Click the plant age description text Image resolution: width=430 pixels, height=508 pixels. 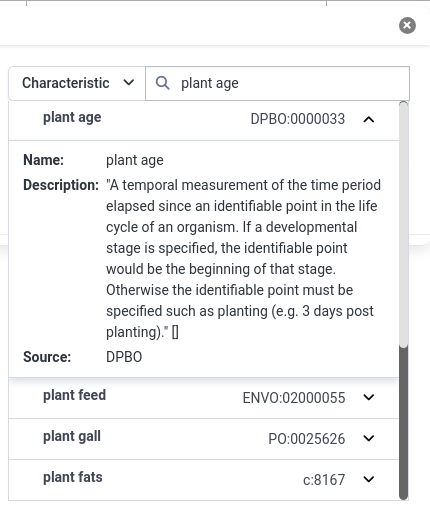[x=243, y=258]
